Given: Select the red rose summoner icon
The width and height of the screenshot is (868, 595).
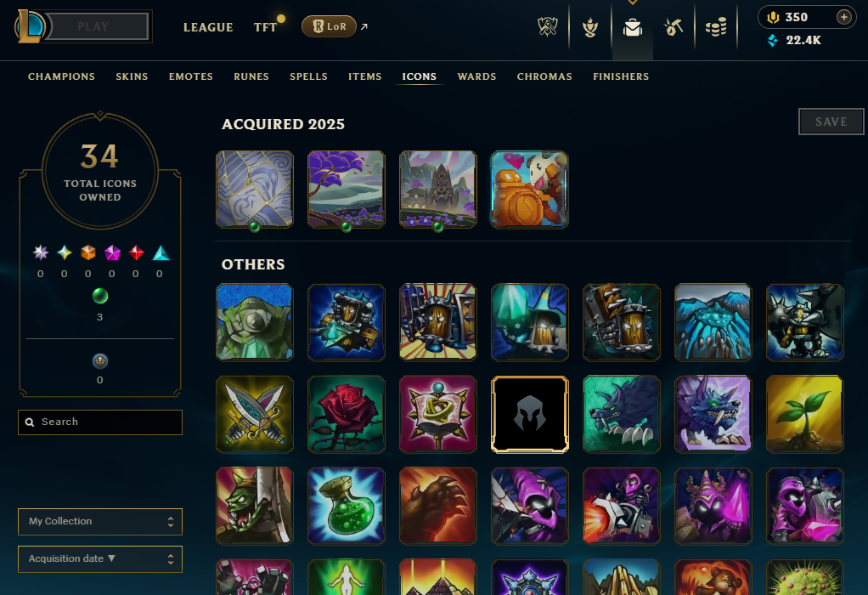Looking at the screenshot, I should click(x=347, y=414).
